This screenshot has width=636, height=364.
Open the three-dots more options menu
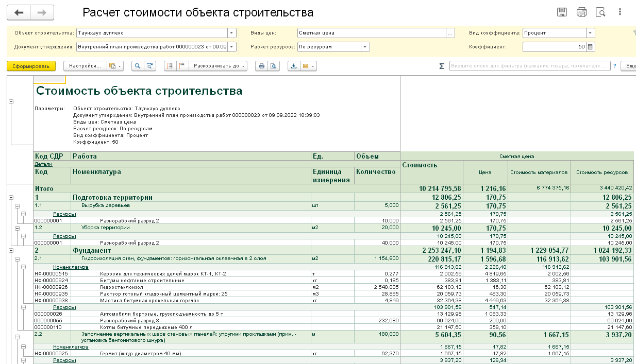620,12
